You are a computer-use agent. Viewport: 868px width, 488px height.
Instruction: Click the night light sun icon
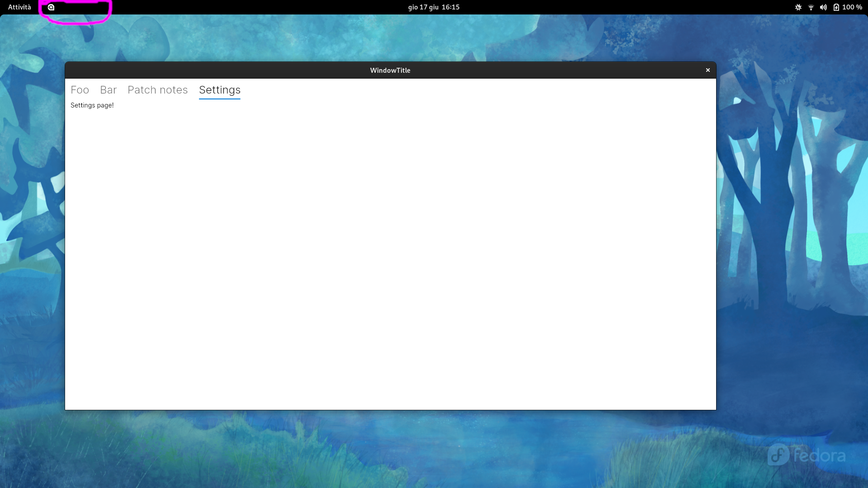click(x=798, y=7)
